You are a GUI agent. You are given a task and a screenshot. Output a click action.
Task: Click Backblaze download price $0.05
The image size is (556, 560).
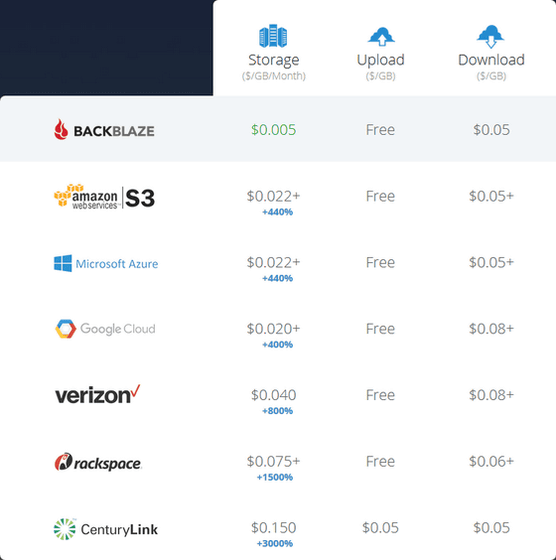[491, 130]
